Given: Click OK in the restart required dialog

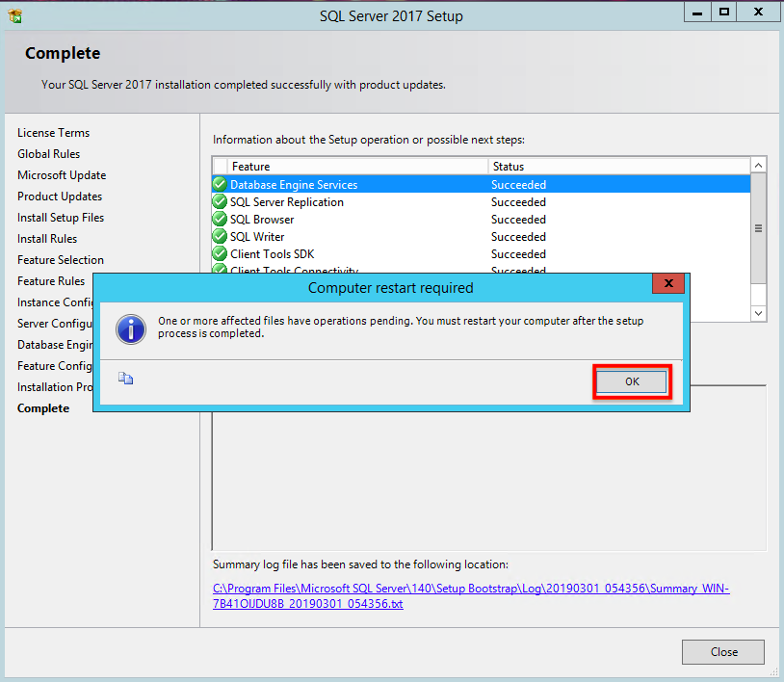Looking at the screenshot, I should 632,381.
